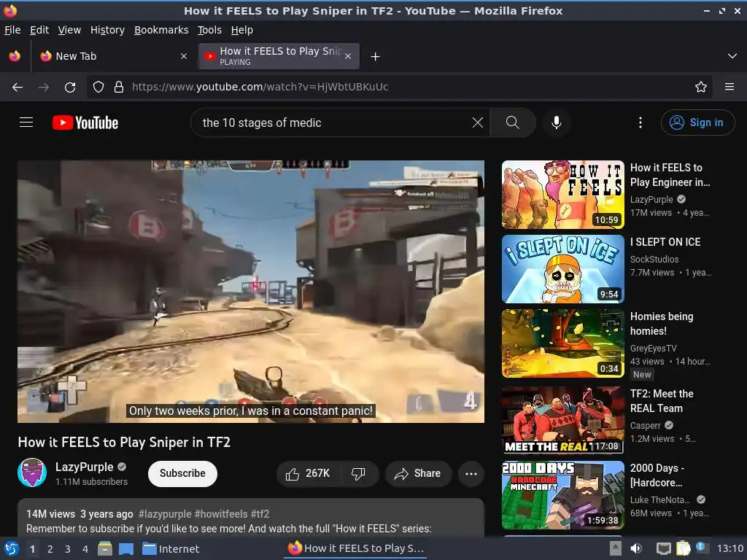Screen dimensions: 747x560
Task: Open clipboard manager tray icon
Action: pos(683,548)
